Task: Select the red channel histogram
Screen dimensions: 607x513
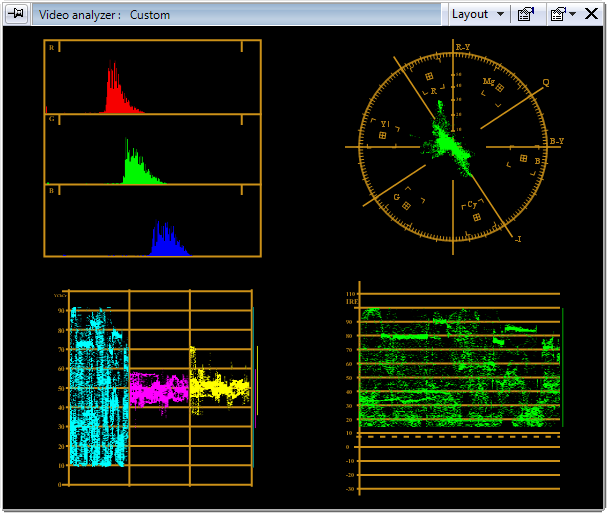Action: coord(153,77)
